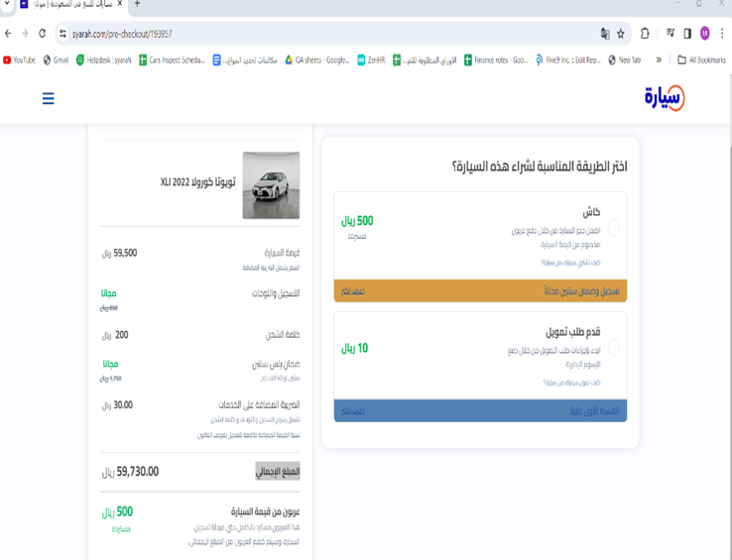Click the address bar URL field
The image size is (732, 560).
pos(326,34)
